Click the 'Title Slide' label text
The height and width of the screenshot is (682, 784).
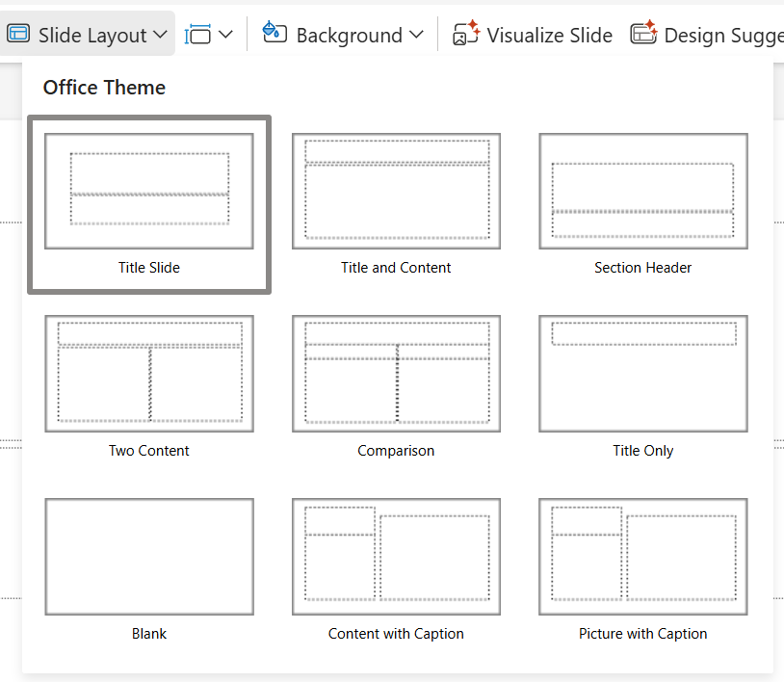(149, 268)
